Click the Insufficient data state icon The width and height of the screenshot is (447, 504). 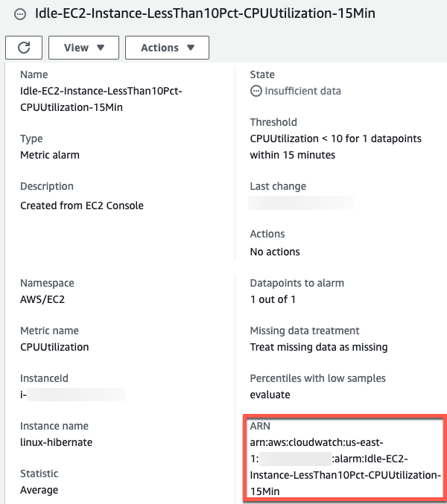[x=256, y=92]
